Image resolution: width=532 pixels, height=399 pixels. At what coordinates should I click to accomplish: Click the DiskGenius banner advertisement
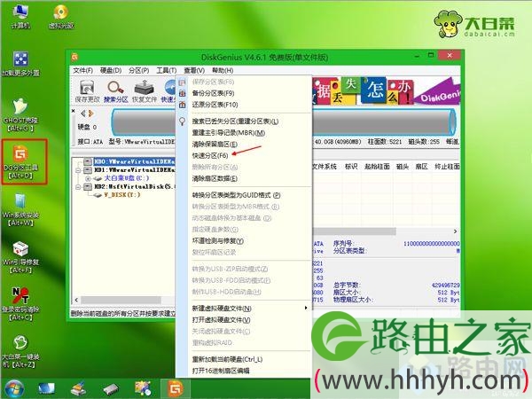click(x=386, y=90)
